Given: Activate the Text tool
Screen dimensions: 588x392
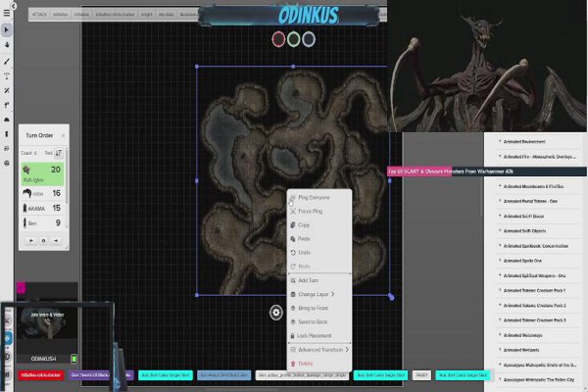Looking at the screenshot, I should pyautogui.click(x=7, y=75).
